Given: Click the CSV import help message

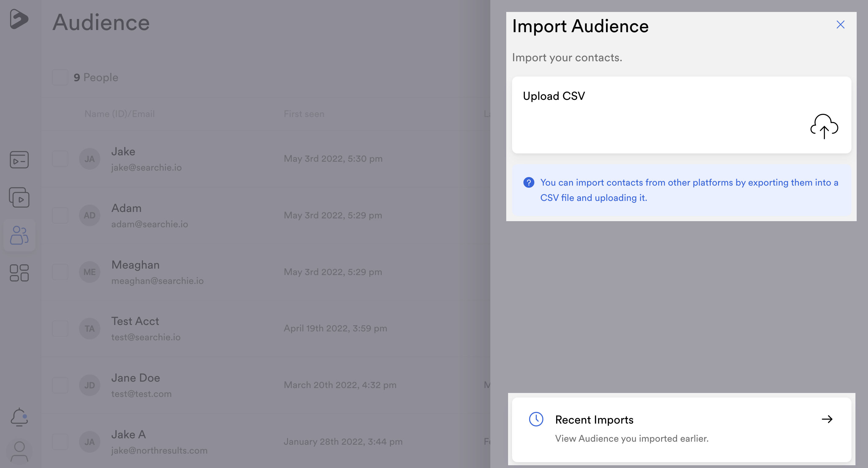Looking at the screenshot, I should pos(681,190).
